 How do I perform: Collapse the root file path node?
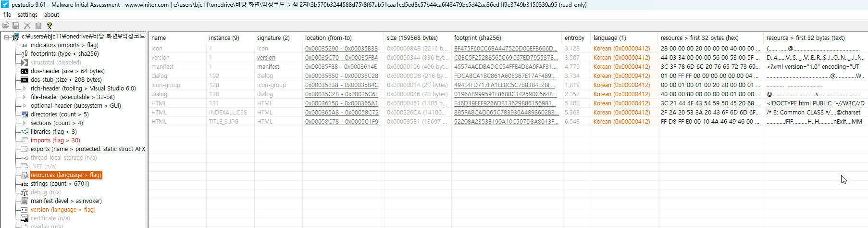(6, 37)
